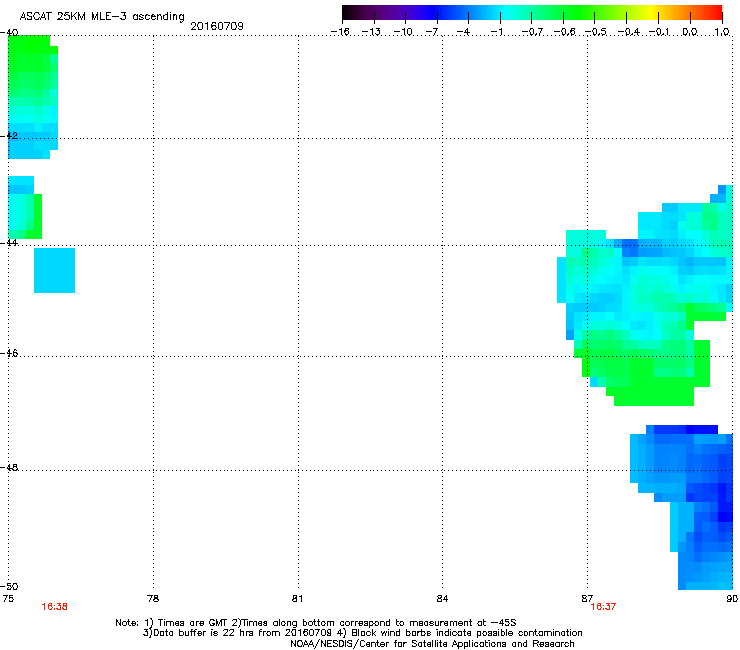
Task: Click the -13 color scale label
Action: 371,32
